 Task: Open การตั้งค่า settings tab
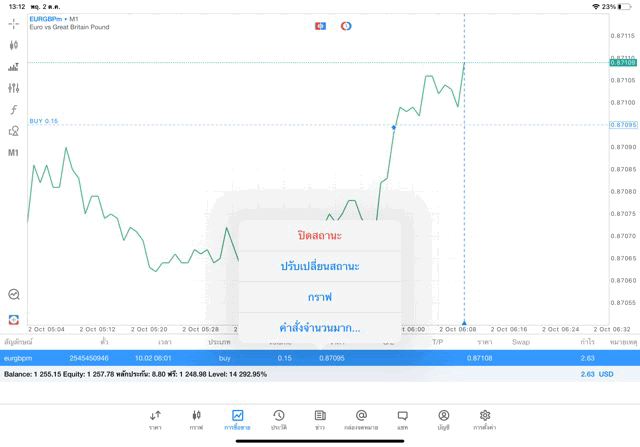[485, 419]
